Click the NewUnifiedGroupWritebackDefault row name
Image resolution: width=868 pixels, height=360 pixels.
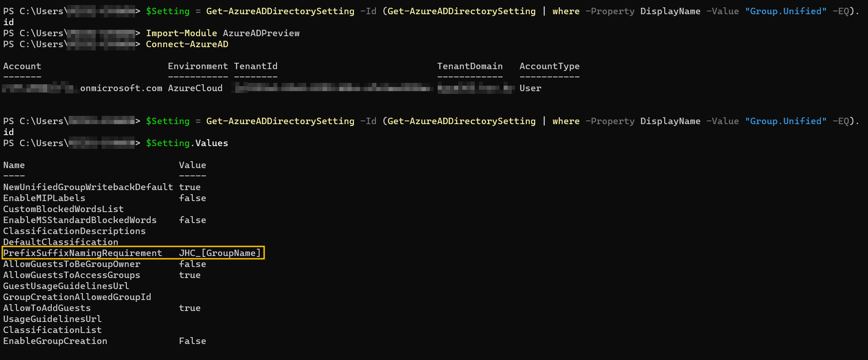click(x=88, y=187)
